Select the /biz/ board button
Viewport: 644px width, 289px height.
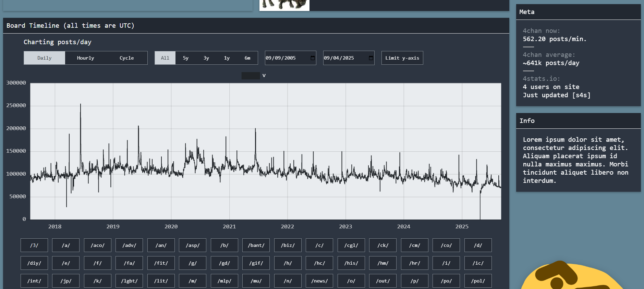[x=288, y=245]
